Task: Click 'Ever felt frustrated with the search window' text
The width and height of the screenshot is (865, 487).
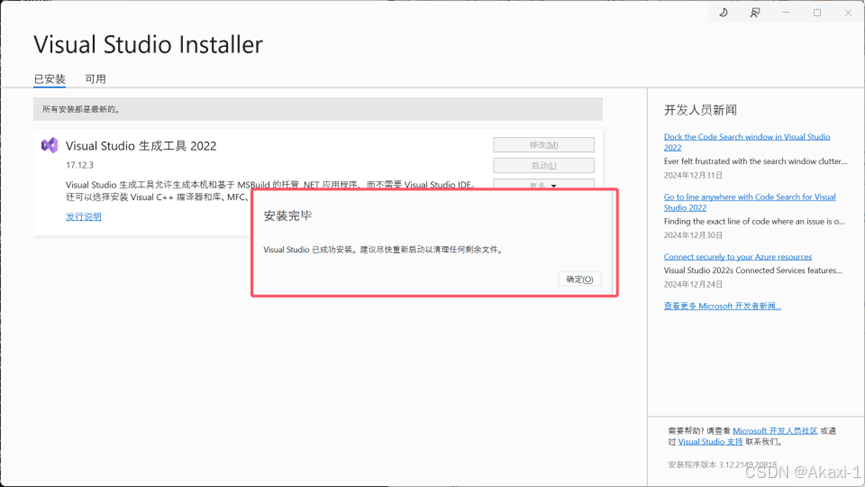Action: [755, 162]
